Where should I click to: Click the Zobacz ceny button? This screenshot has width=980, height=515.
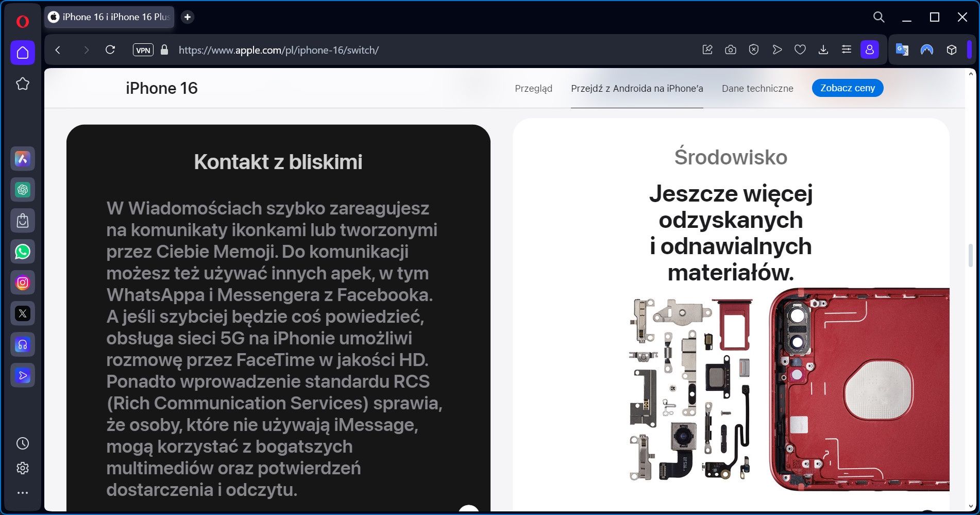pyautogui.click(x=848, y=88)
